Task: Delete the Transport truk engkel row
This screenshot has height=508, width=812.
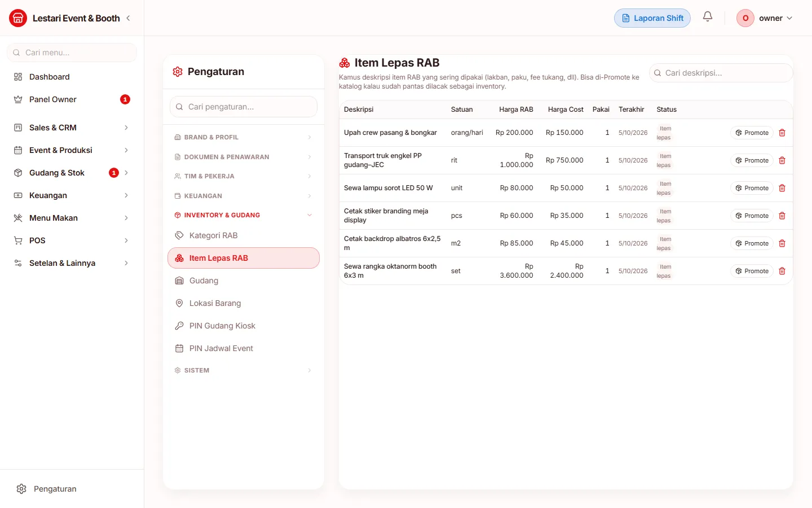Action: point(782,160)
